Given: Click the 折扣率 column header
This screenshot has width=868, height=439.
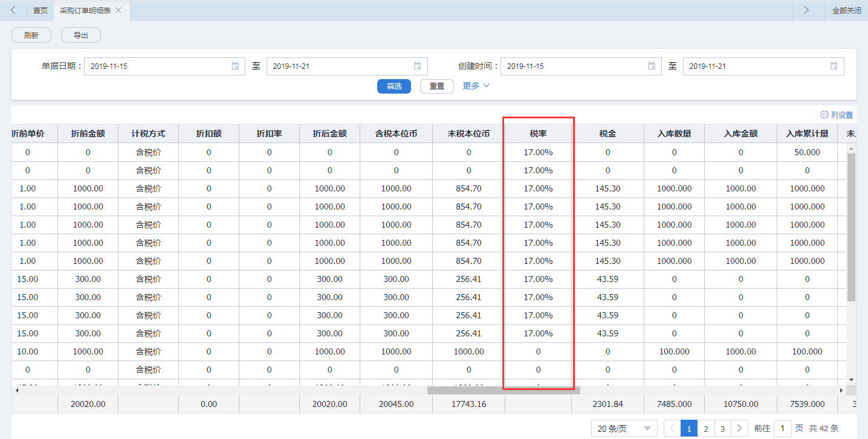Looking at the screenshot, I should pyautogui.click(x=270, y=133).
